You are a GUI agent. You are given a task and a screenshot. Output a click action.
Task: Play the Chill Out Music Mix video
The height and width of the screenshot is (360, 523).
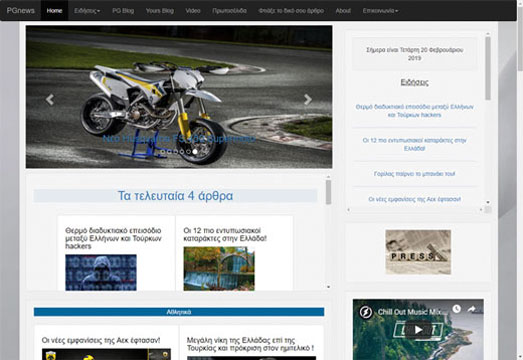[x=418, y=330]
